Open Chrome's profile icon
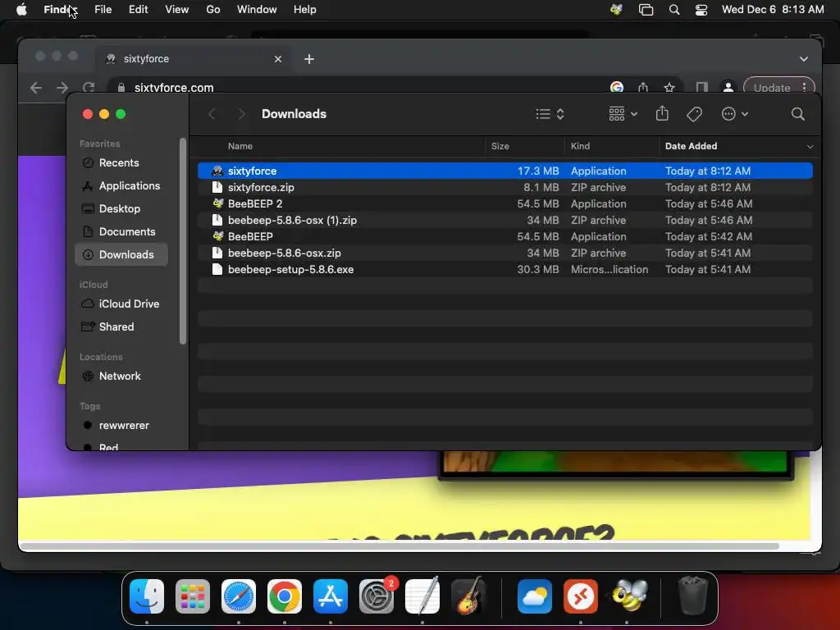The width and height of the screenshot is (840, 630). (x=728, y=87)
